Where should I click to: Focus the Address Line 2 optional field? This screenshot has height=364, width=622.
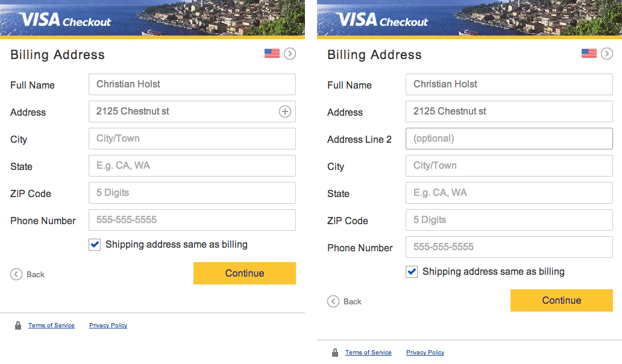[x=509, y=139]
